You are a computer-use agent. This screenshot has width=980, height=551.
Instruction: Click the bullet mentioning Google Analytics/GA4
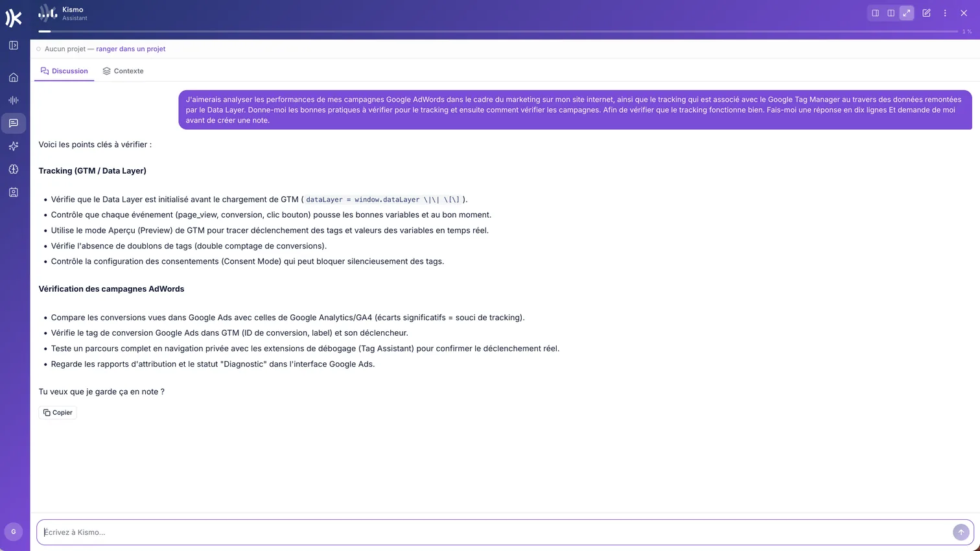click(x=288, y=318)
